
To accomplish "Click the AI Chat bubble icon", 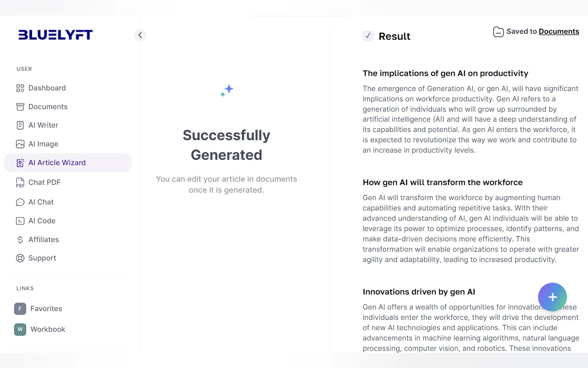I will click(x=20, y=202).
